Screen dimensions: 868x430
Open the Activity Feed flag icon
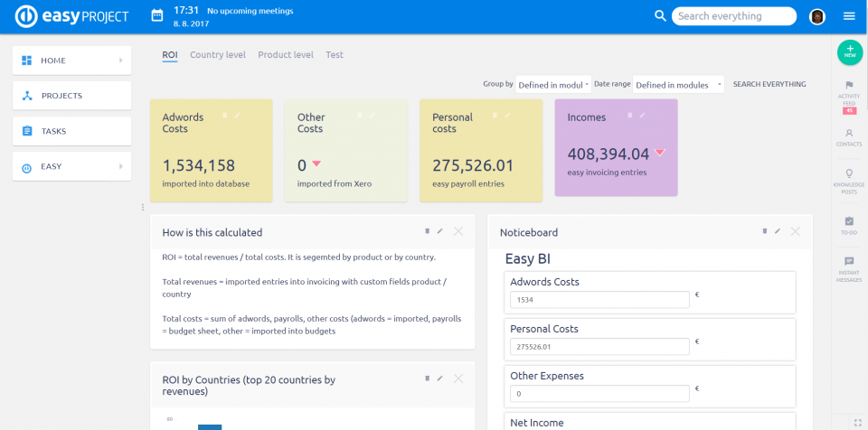click(849, 85)
